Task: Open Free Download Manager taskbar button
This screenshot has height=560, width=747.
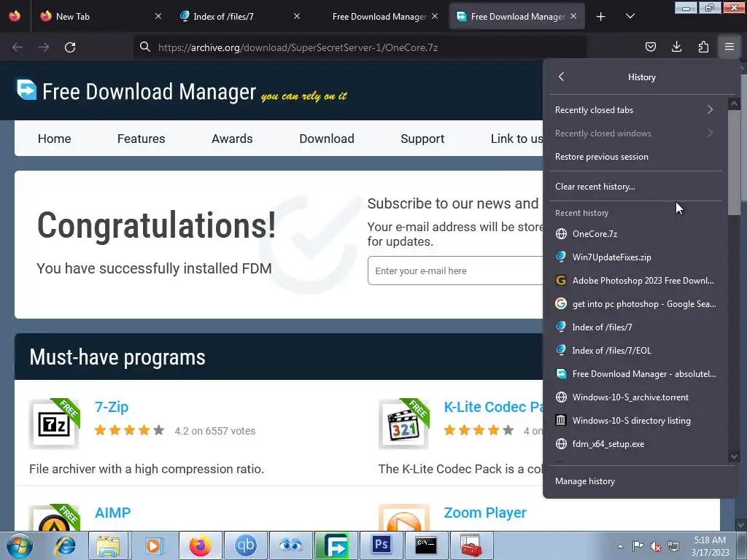Action: [336, 545]
